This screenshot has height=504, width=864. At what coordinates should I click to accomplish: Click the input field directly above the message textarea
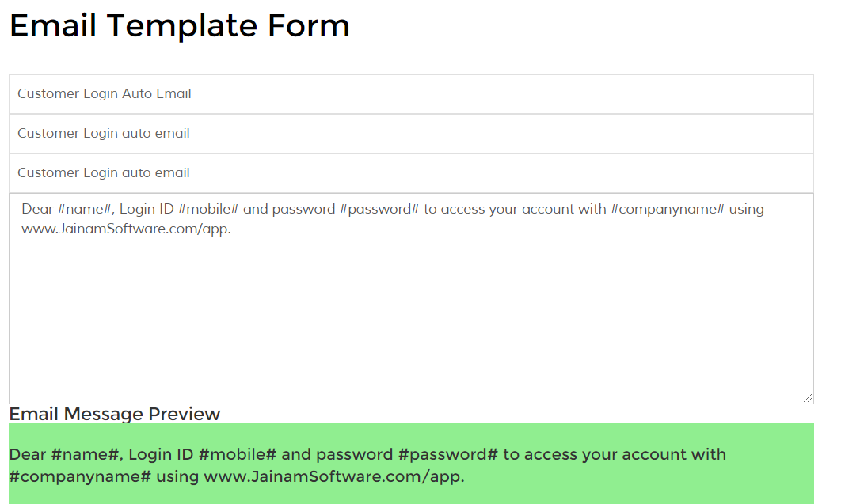[x=411, y=173]
